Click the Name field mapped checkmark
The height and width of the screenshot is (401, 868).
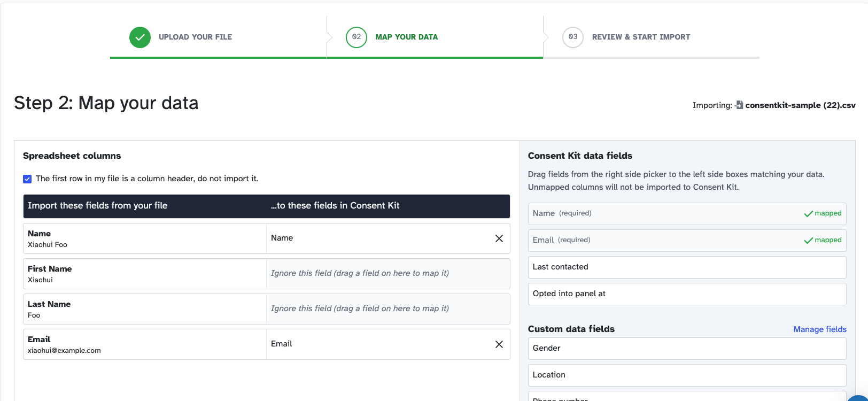[808, 214]
